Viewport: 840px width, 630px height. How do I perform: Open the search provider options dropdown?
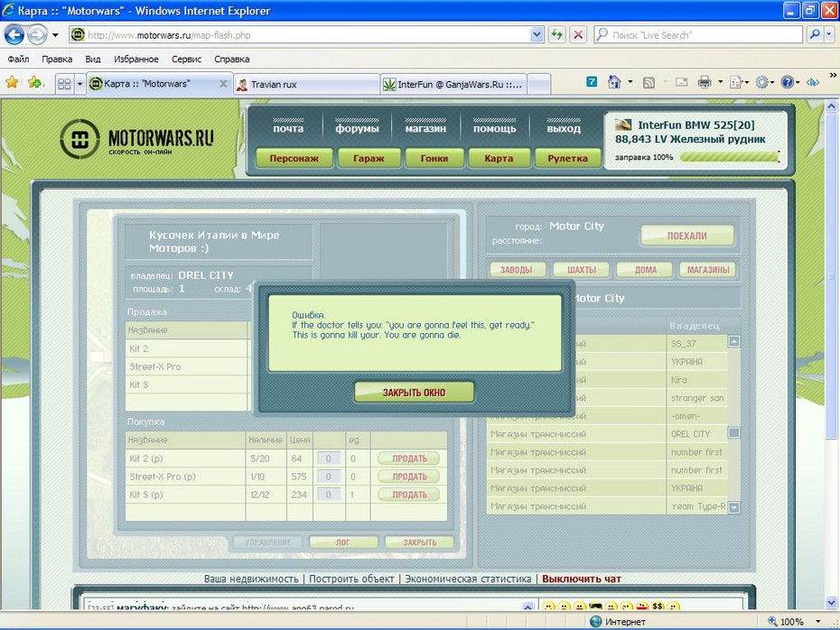(x=829, y=35)
